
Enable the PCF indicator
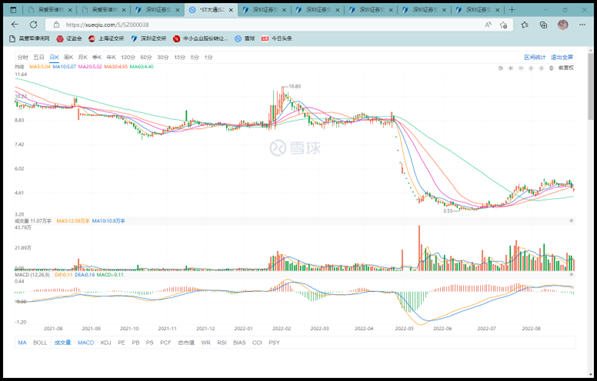(x=166, y=343)
